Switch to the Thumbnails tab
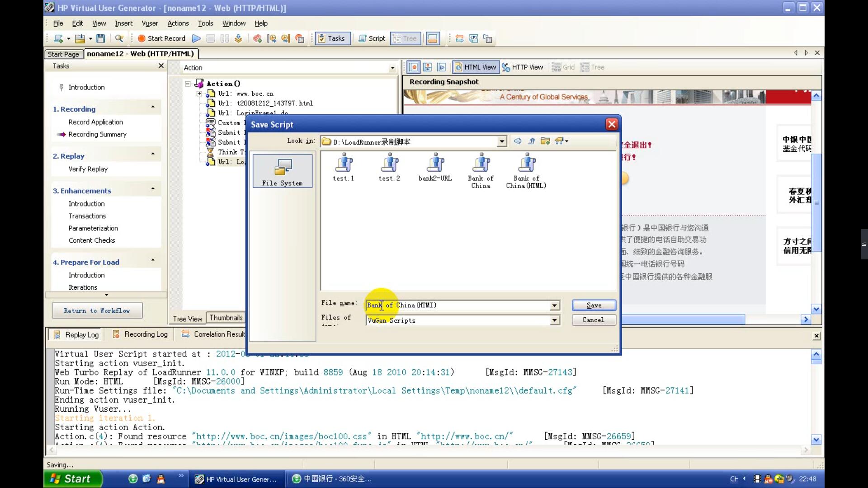Screen dimensions: 868x488 tap(226, 318)
